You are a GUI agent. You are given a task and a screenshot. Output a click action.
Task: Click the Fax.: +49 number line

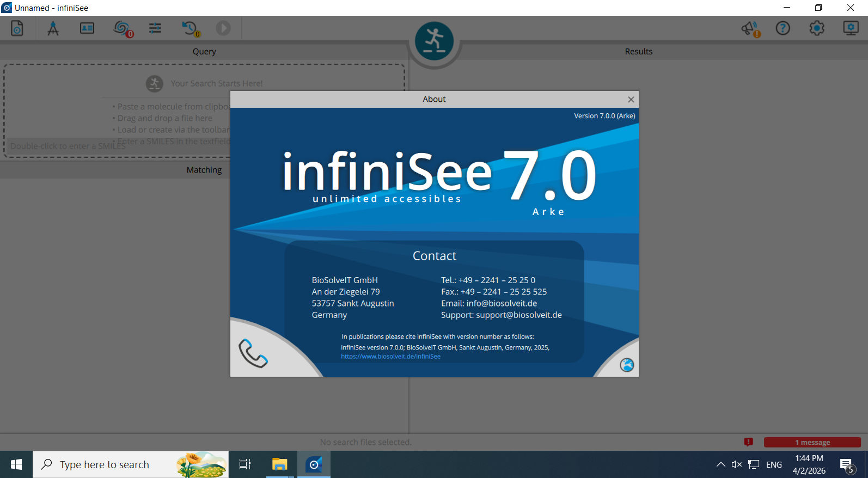[x=494, y=292]
